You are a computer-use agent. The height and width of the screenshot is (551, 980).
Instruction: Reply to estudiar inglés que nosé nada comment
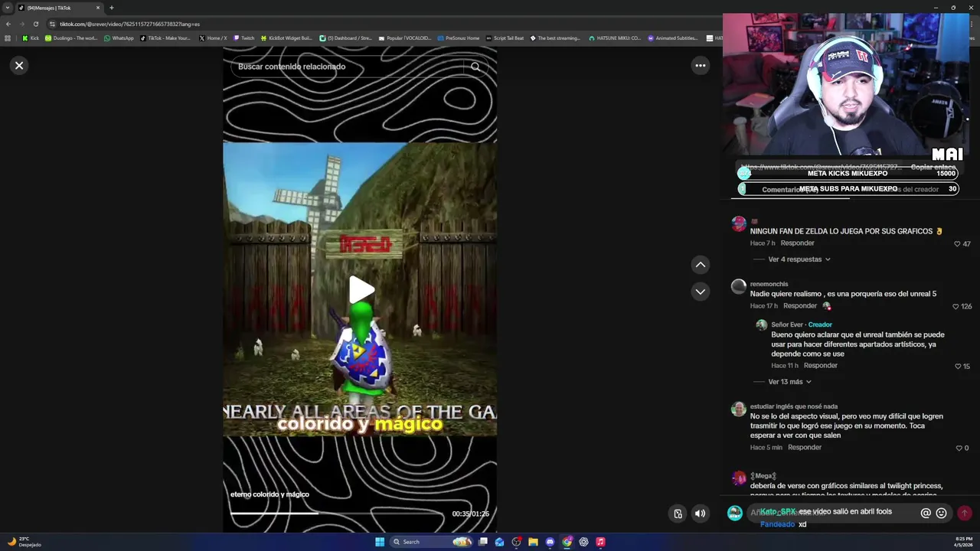[x=805, y=448]
